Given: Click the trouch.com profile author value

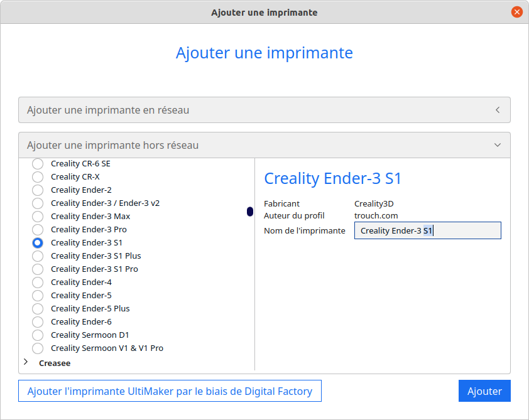Looking at the screenshot, I should tap(376, 216).
